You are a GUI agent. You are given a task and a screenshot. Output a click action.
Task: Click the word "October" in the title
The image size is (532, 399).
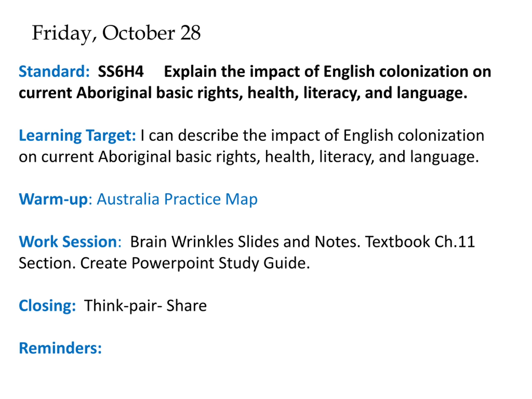(139, 33)
